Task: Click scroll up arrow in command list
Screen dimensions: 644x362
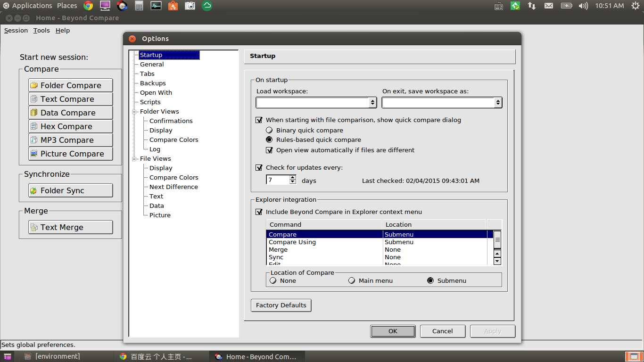Action: click(x=497, y=254)
